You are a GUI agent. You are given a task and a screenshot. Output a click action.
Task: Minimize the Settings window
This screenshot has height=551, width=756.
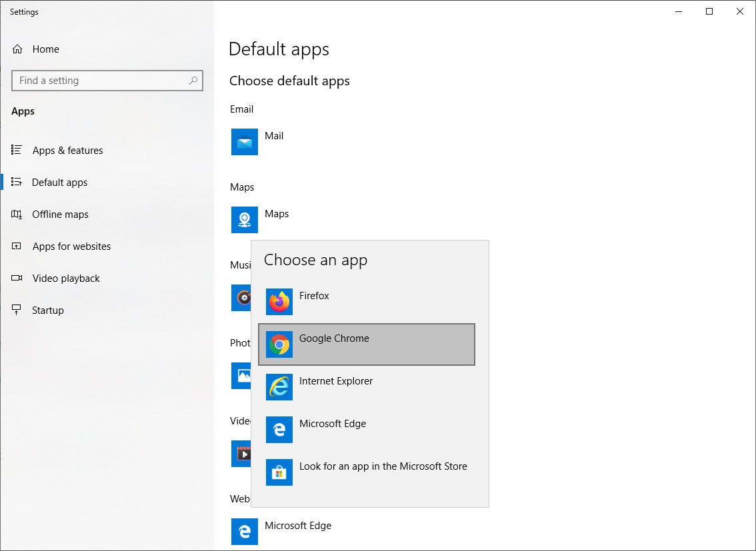click(679, 11)
